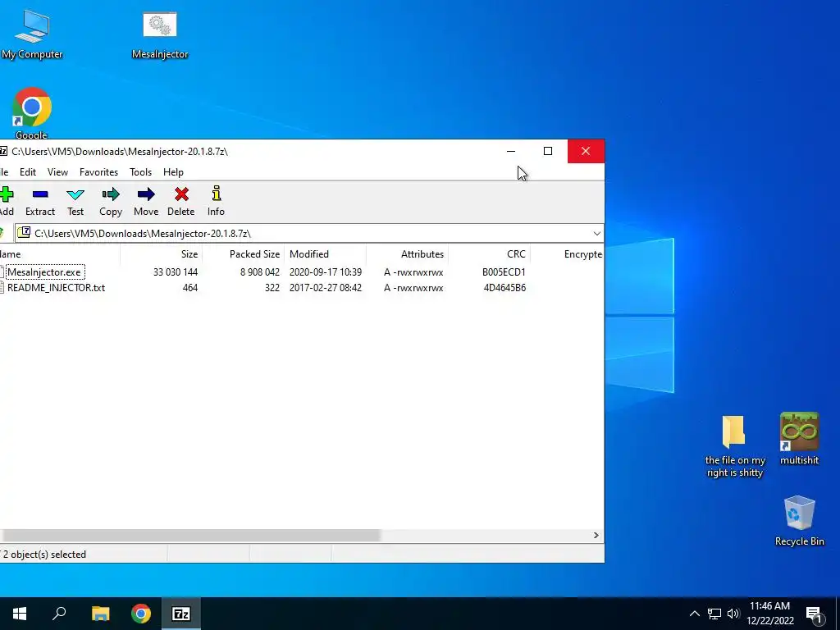Click the CRC value B005ECD1
This screenshot has width=840, height=630.
tap(504, 272)
